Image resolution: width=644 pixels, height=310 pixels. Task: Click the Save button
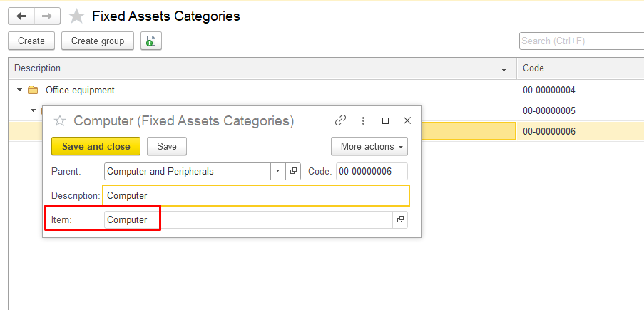[x=166, y=146]
